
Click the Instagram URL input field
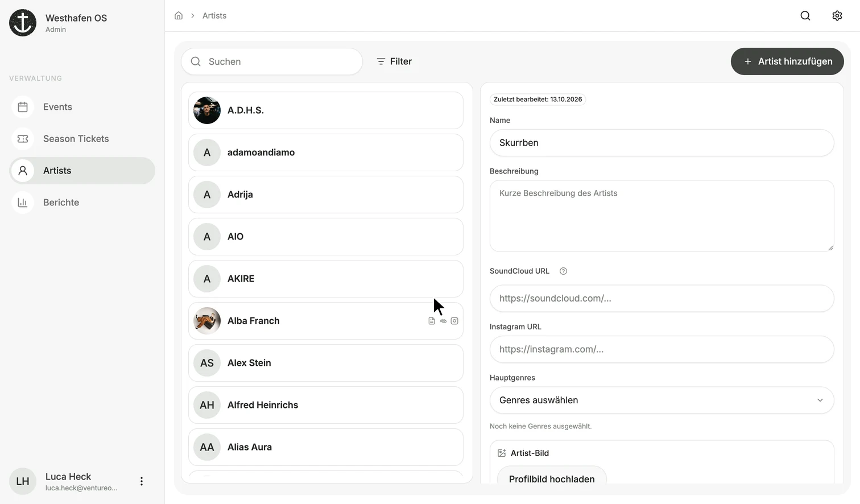point(662,349)
